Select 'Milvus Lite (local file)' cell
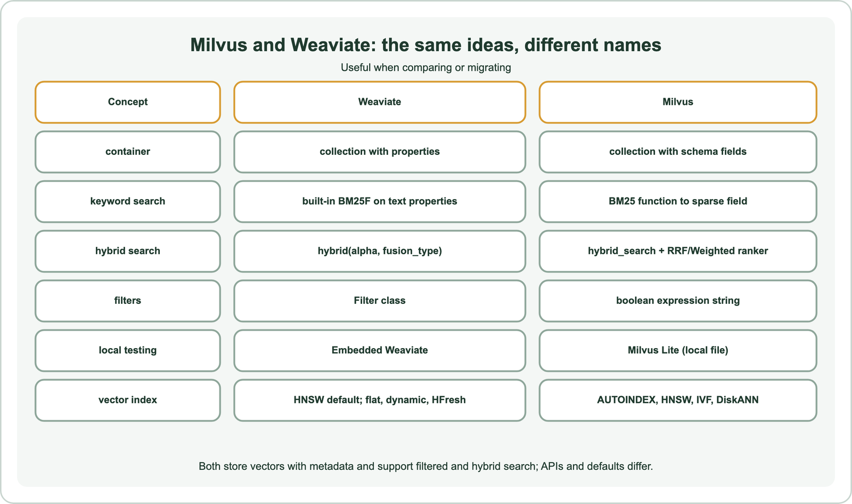The height and width of the screenshot is (504, 852). pyautogui.click(x=678, y=350)
